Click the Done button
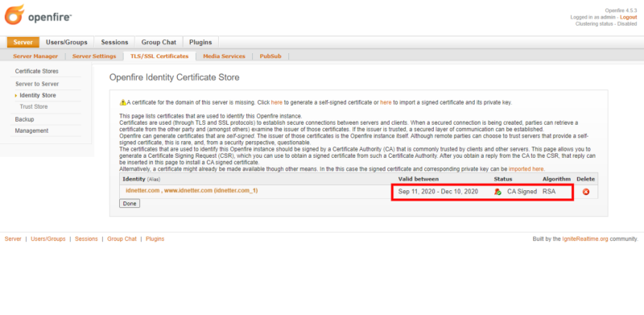The height and width of the screenshot is (315, 644). (x=130, y=204)
